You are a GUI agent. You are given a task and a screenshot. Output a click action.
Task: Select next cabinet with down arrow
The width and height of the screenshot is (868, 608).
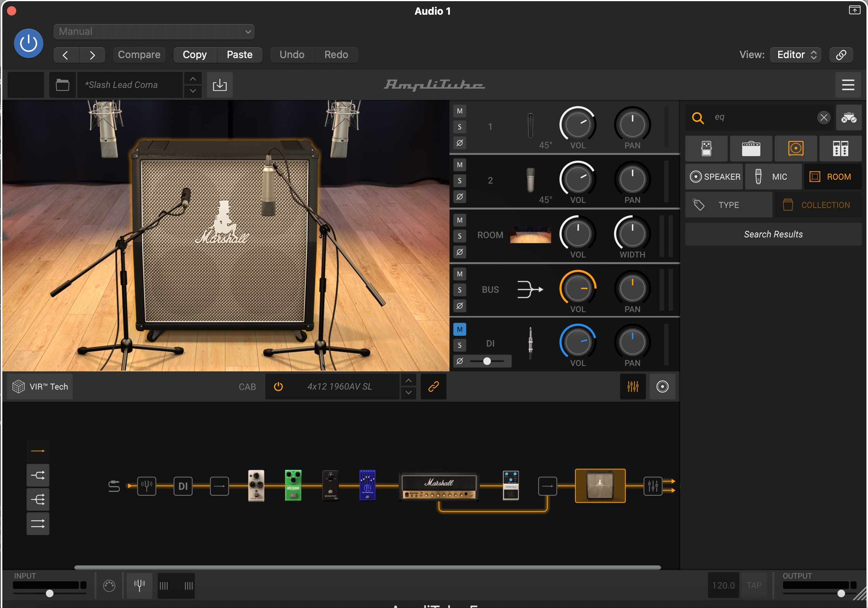(408, 393)
